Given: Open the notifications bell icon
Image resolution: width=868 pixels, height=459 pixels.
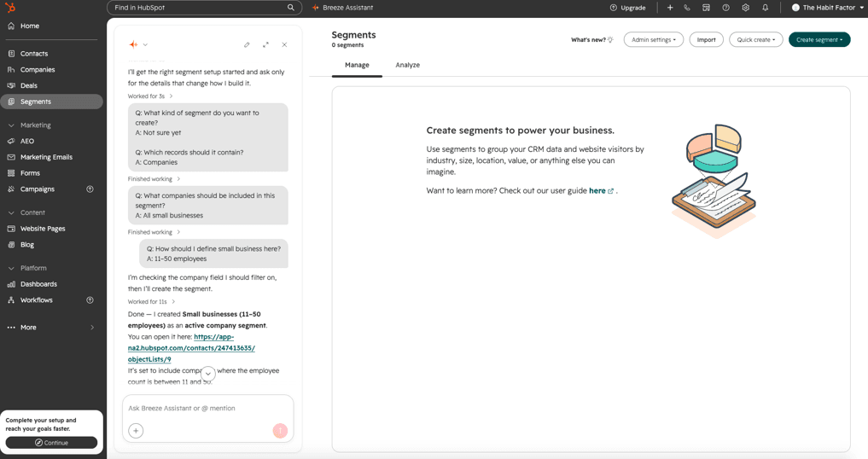Looking at the screenshot, I should click(765, 8).
